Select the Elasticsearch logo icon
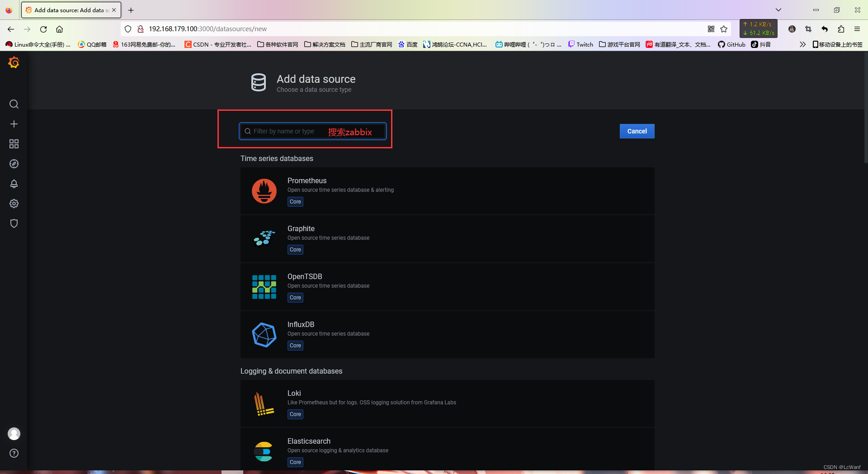This screenshot has width=868, height=474. [264, 451]
